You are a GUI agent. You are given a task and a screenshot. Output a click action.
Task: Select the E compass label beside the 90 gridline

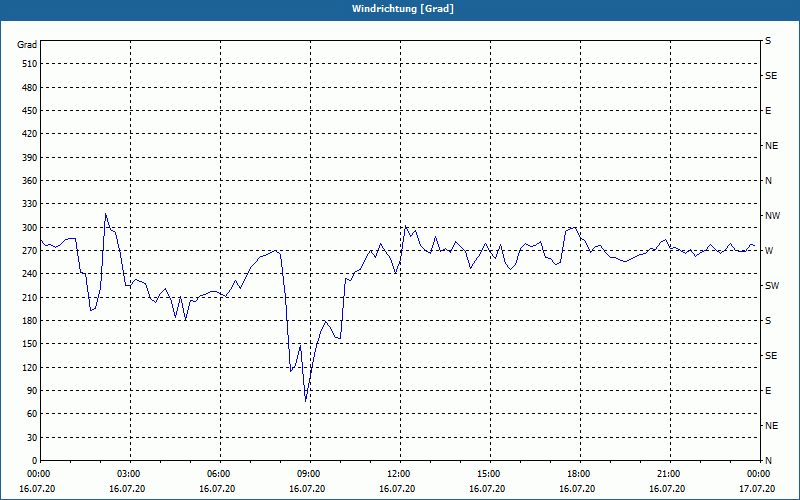point(768,391)
